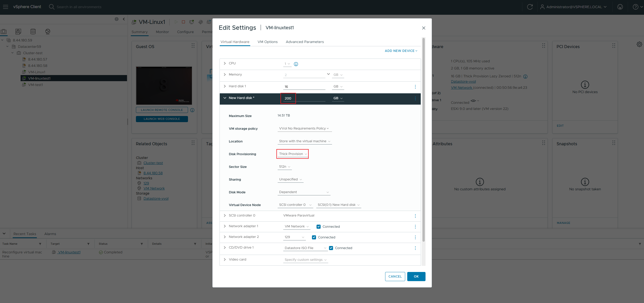
Task: Select the Networking inventory icon
Action: (48, 32)
